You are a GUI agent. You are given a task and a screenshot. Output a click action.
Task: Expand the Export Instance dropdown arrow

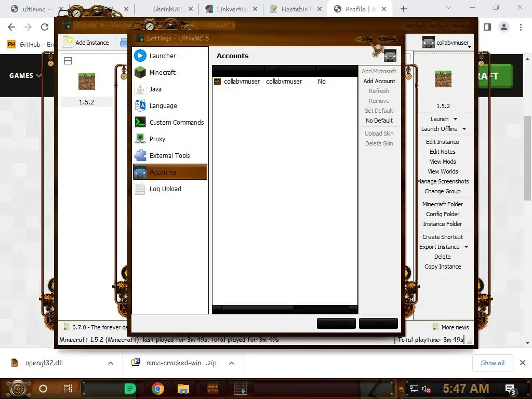[466, 247]
